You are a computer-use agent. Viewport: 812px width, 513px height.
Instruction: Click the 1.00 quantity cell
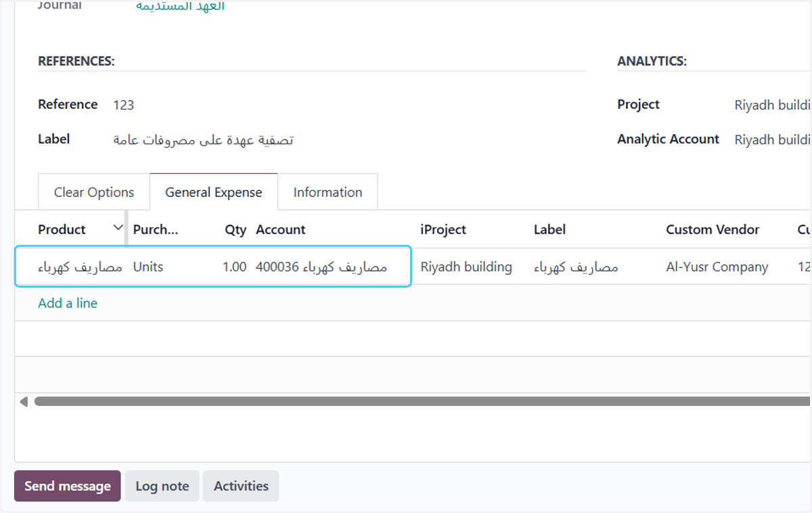(x=234, y=267)
